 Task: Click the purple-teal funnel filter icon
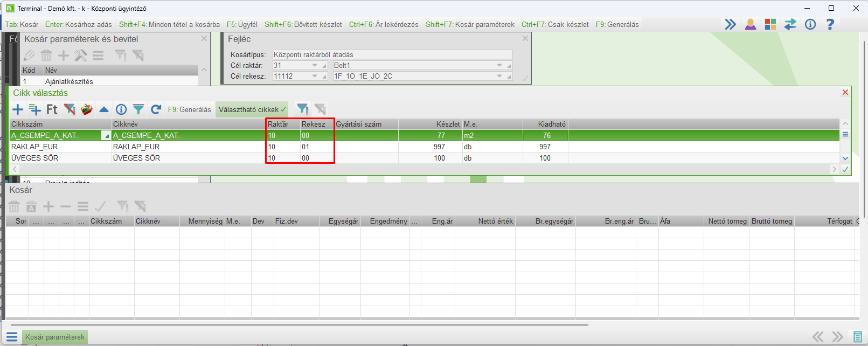pyautogui.click(x=138, y=109)
